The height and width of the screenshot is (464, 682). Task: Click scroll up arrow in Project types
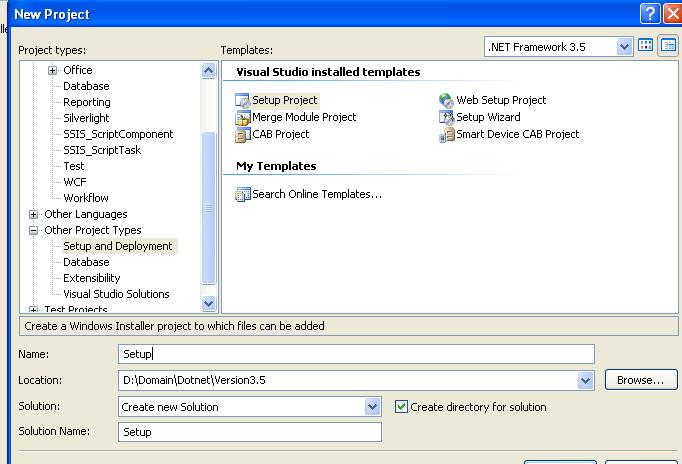click(x=209, y=70)
